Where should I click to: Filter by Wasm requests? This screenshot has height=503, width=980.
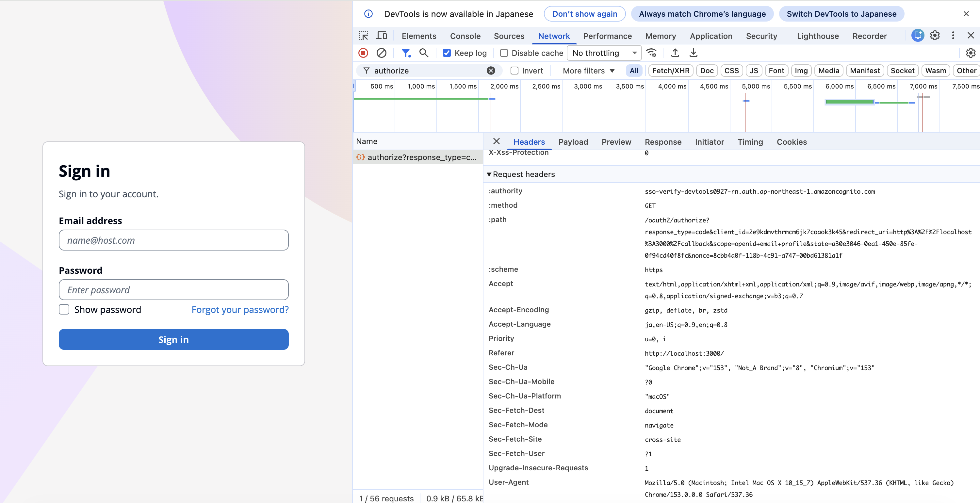[936, 71]
